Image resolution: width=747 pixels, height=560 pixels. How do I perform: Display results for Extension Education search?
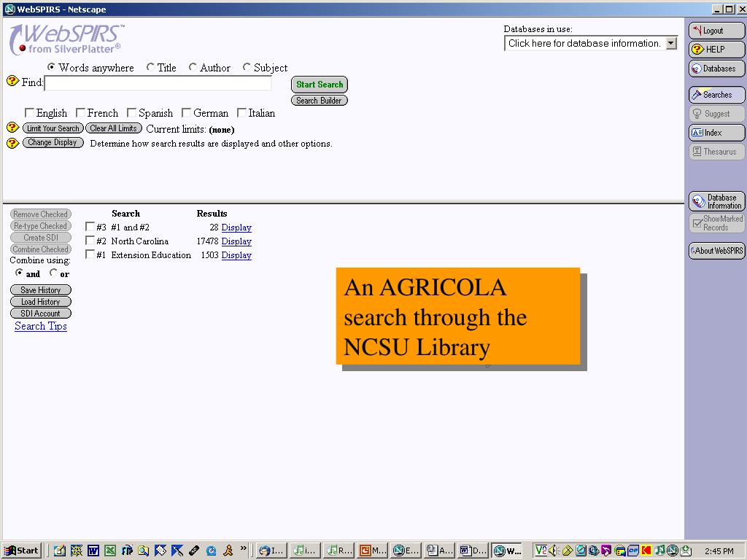[x=236, y=254]
